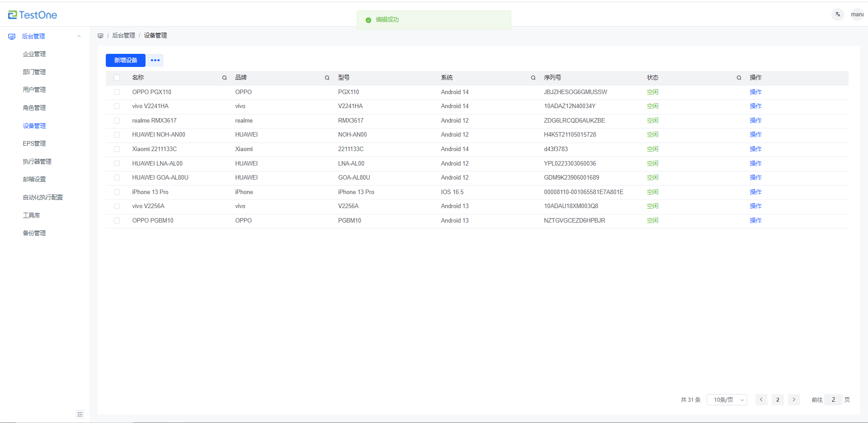The width and height of the screenshot is (868, 423).
Task: Go to previous page arrow
Action: tap(761, 399)
